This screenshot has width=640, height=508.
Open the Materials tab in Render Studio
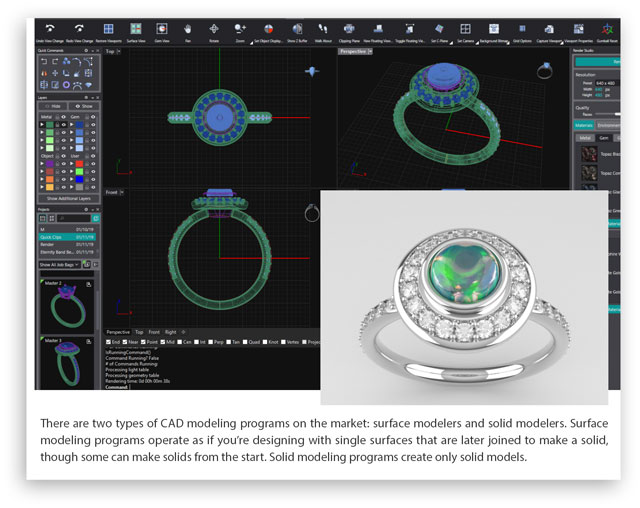584,125
